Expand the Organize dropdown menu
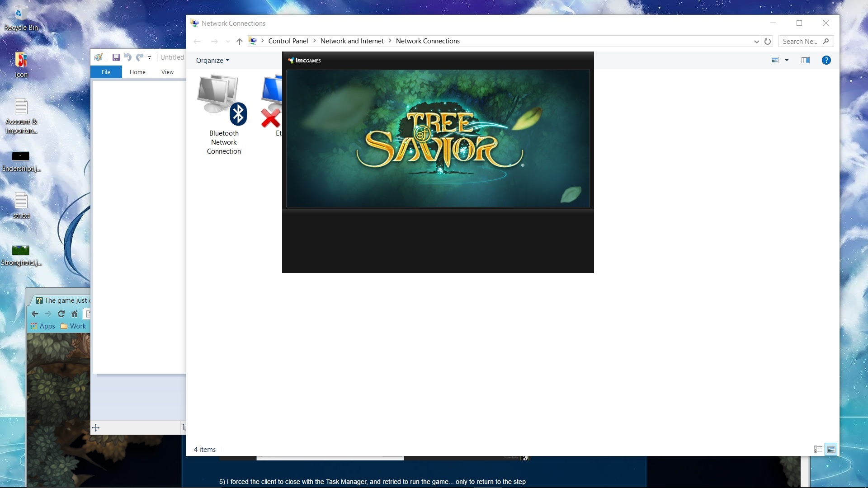The image size is (868, 488). tap(212, 61)
